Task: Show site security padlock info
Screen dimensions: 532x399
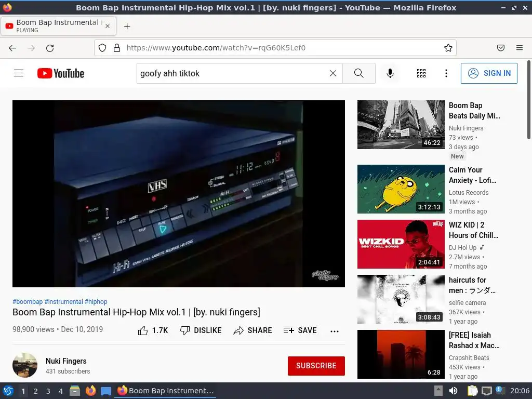Action: (x=117, y=48)
